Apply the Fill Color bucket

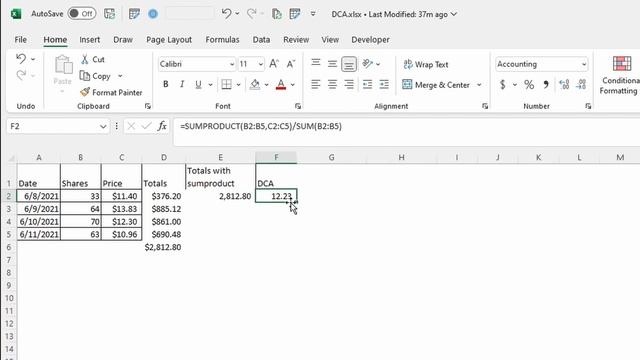[x=255, y=84]
